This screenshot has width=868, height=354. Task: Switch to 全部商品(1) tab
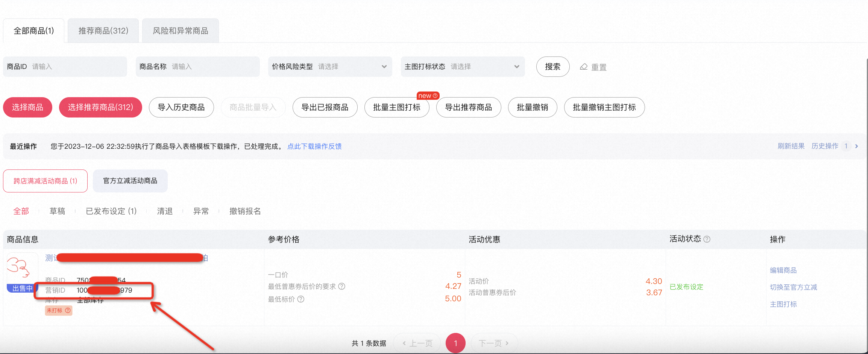point(34,31)
